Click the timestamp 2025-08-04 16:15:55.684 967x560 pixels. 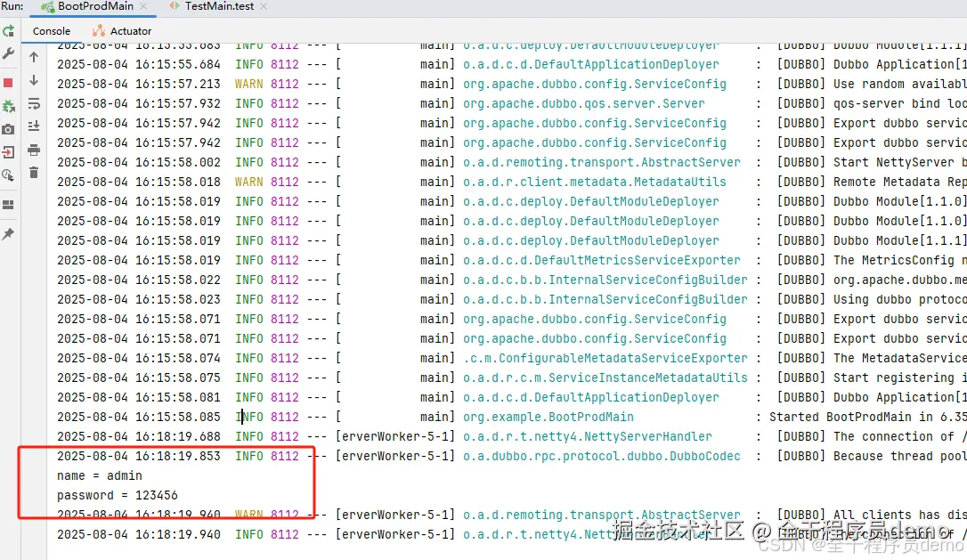[x=139, y=64]
